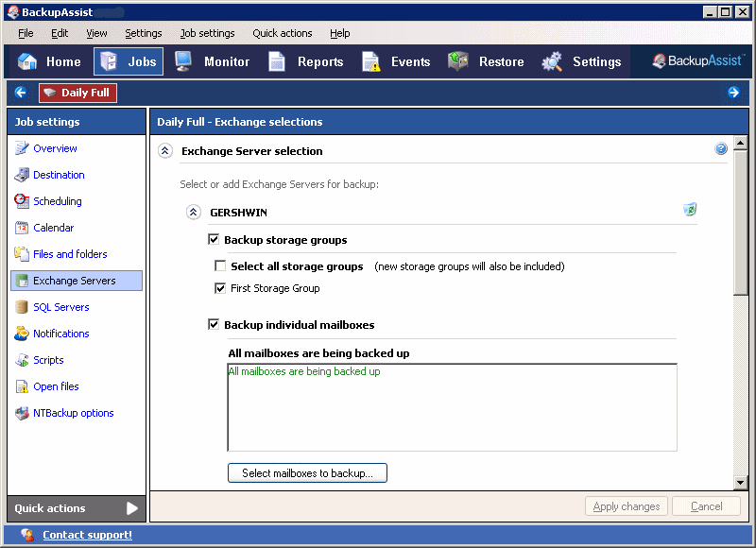Click the Overview sidebar icon
This screenshot has height=548, width=756.
(22, 148)
